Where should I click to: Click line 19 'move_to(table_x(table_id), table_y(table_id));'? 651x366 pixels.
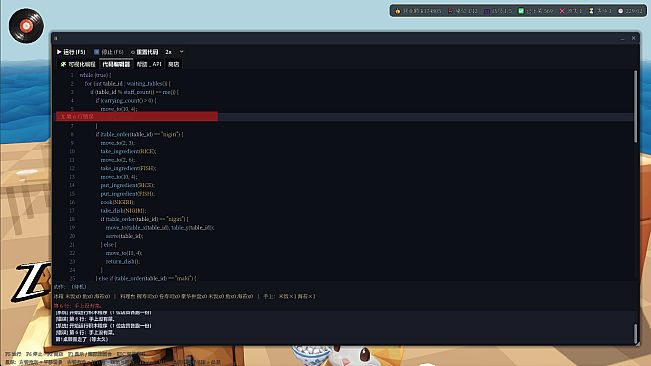pyautogui.click(x=160, y=227)
